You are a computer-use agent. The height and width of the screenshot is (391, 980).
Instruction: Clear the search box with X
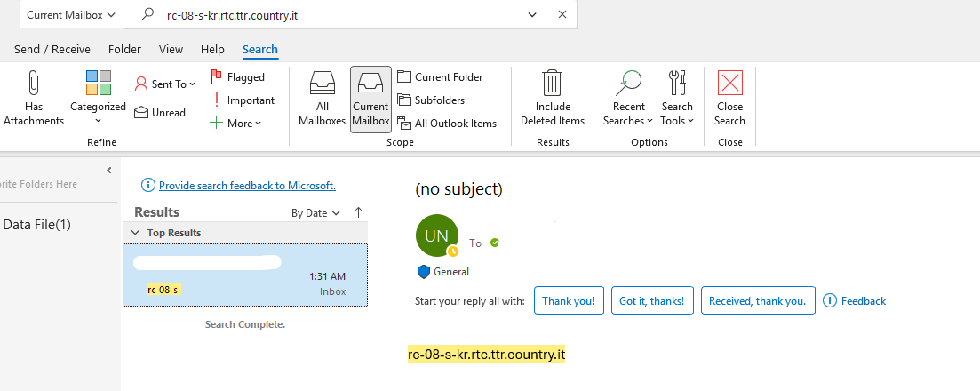pyautogui.click(x=562, y=14)
